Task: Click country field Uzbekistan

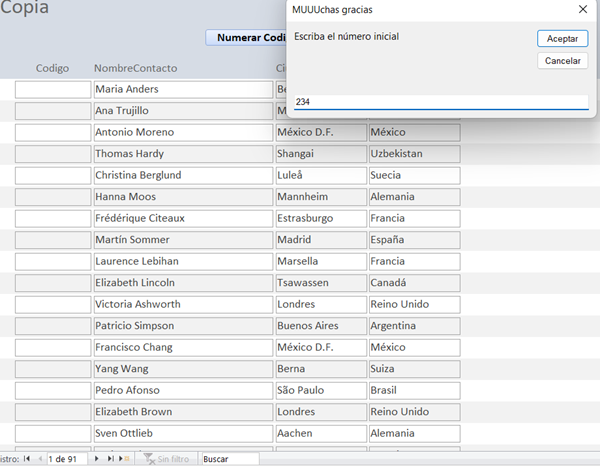Action: pos(414,154)
